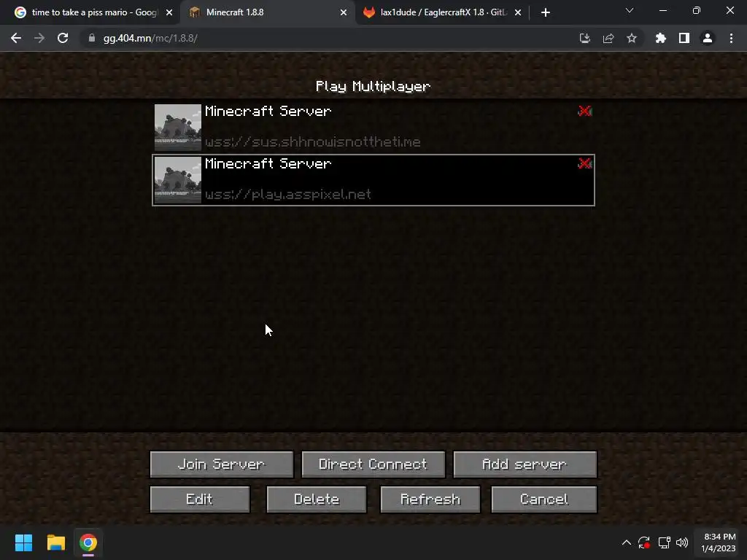
Task: Open the network tray icon
Action: pyautogui.click(x=664, y=542)
